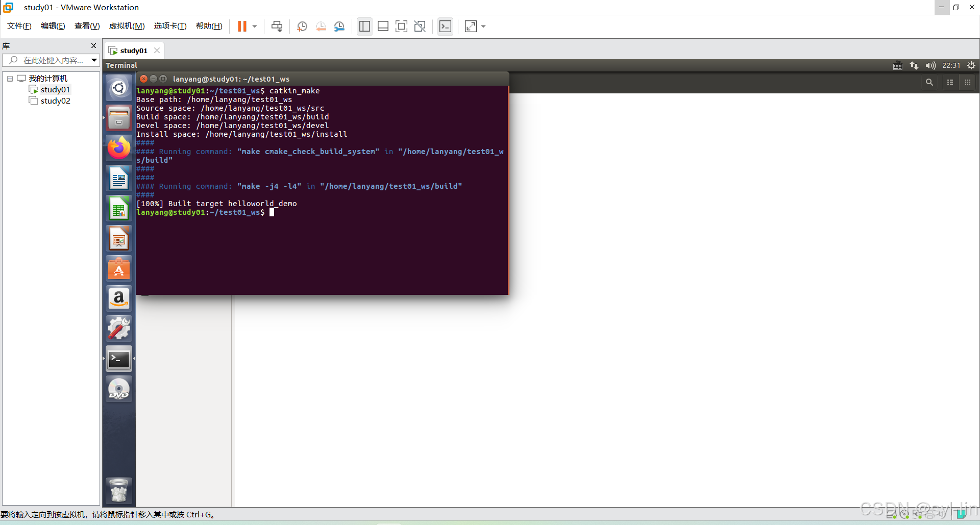This screenshot has height=525, width=980.
Task: Open Ubuntu Software from the dock
Action: 118,268
